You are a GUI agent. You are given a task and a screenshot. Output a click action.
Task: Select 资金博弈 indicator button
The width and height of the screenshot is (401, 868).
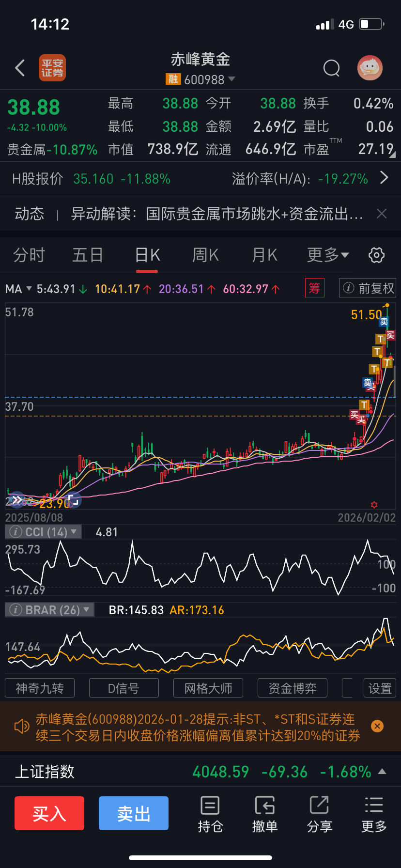tap(293, 688)
